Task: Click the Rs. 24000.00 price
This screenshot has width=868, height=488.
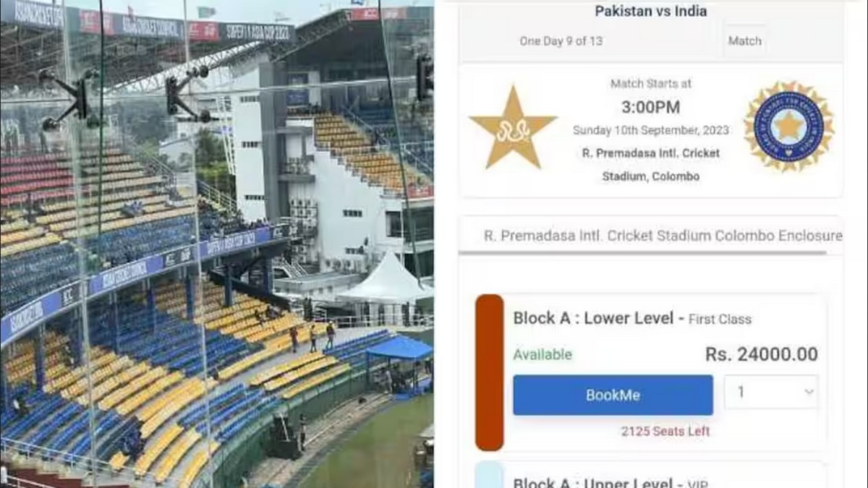Action: 762,354
